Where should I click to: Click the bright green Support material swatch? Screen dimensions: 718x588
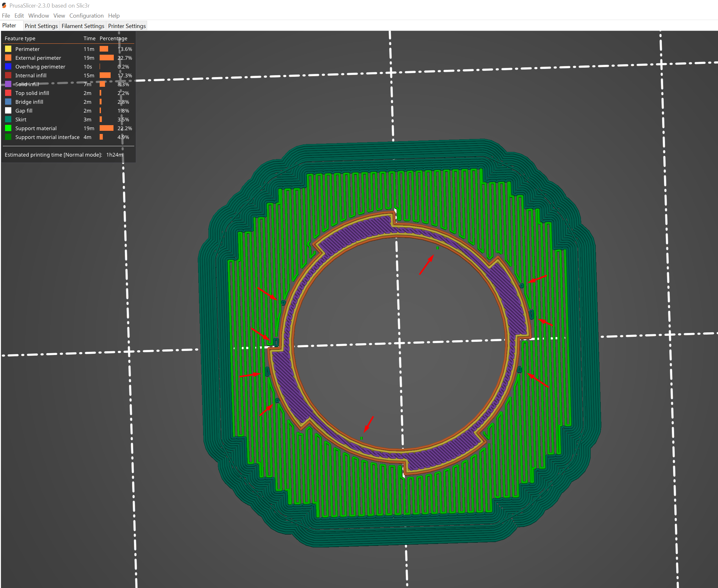[8, 128]
